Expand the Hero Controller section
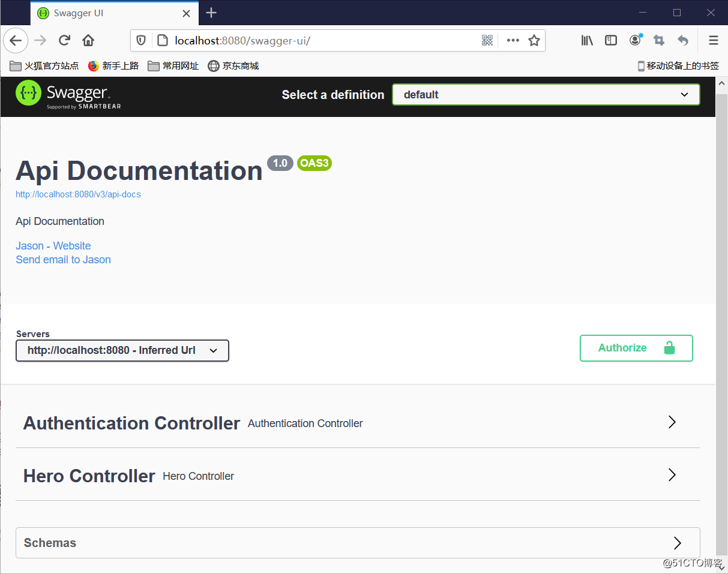Viewport: 728px width, 574px height. tap(358, 476)
